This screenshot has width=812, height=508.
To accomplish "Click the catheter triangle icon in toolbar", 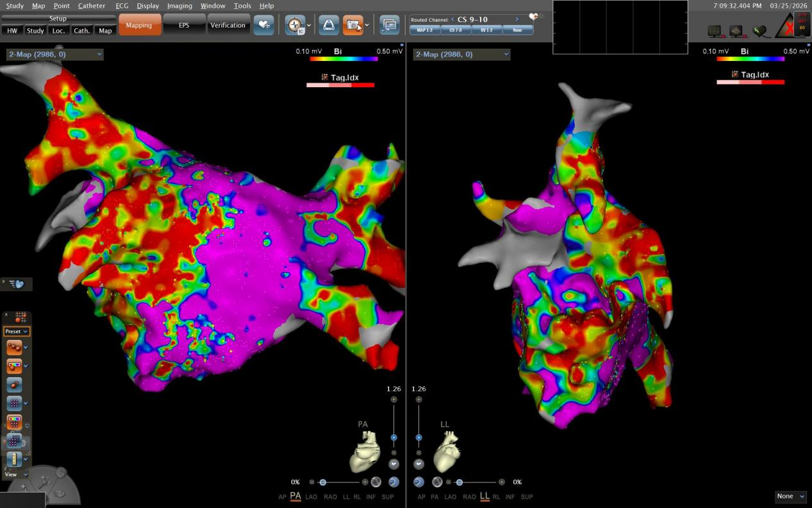I will [328, 25].
